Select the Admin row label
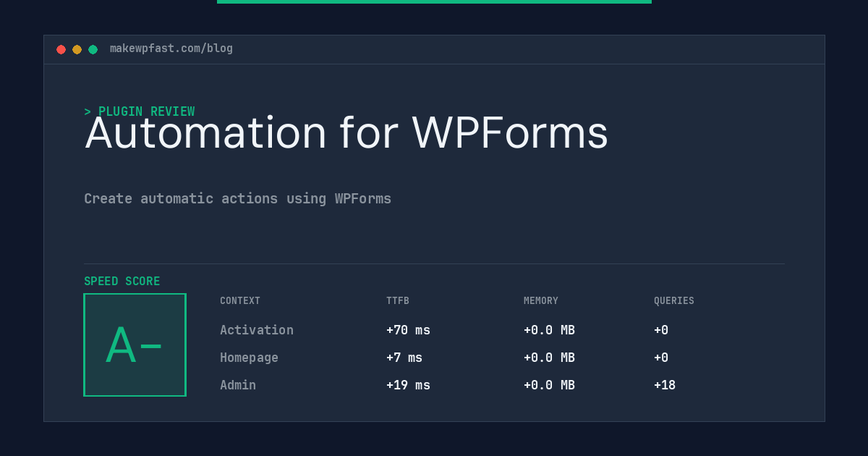Viewport: 868px width, 456px height. pos(238,385)
